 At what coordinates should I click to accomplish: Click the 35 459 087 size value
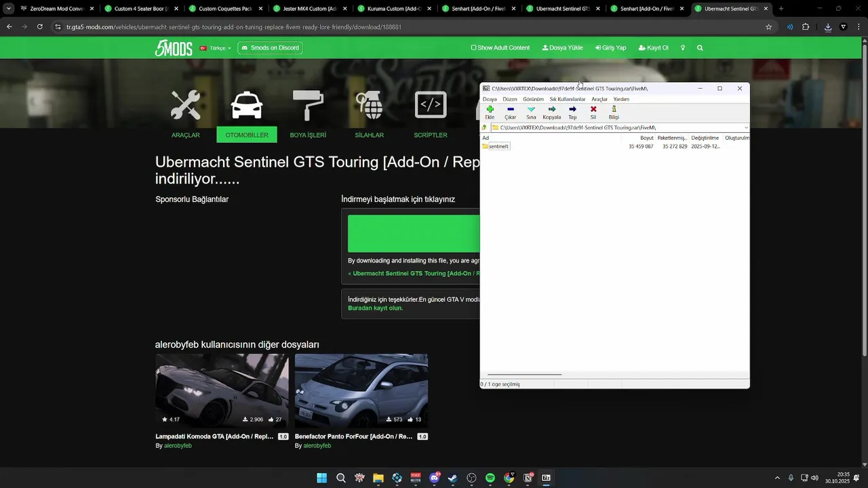641,146
